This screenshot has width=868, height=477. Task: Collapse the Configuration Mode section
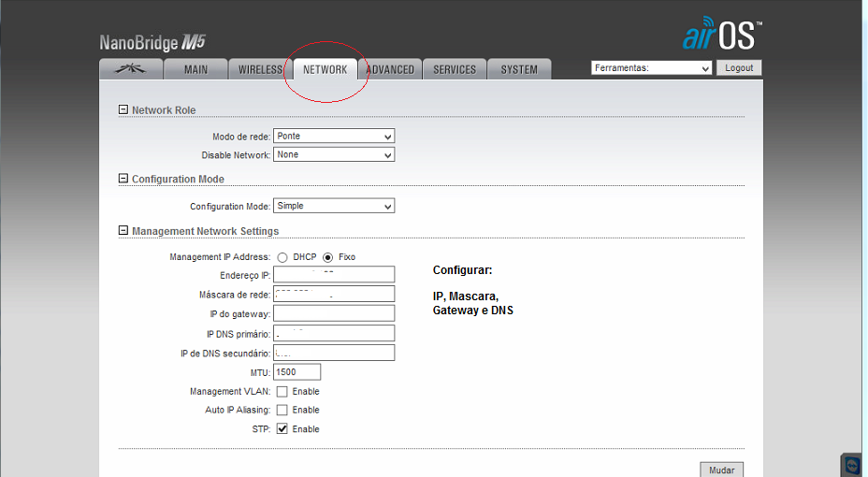point(123,179)
